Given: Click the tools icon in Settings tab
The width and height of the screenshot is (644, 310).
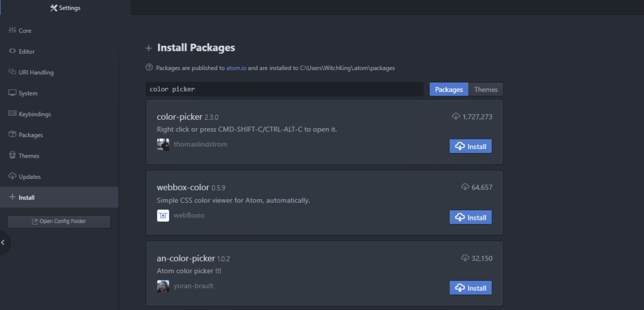Looking at the screenshot, I should (54, 8).
